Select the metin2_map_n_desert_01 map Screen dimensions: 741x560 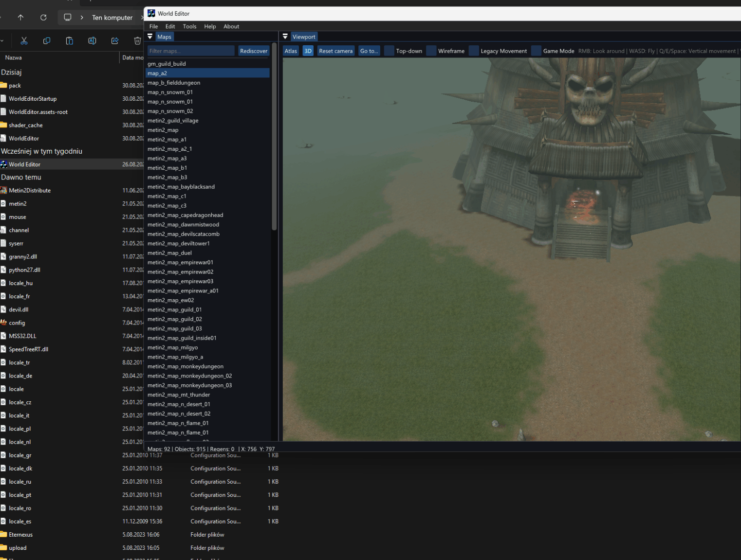pos(207,404)
